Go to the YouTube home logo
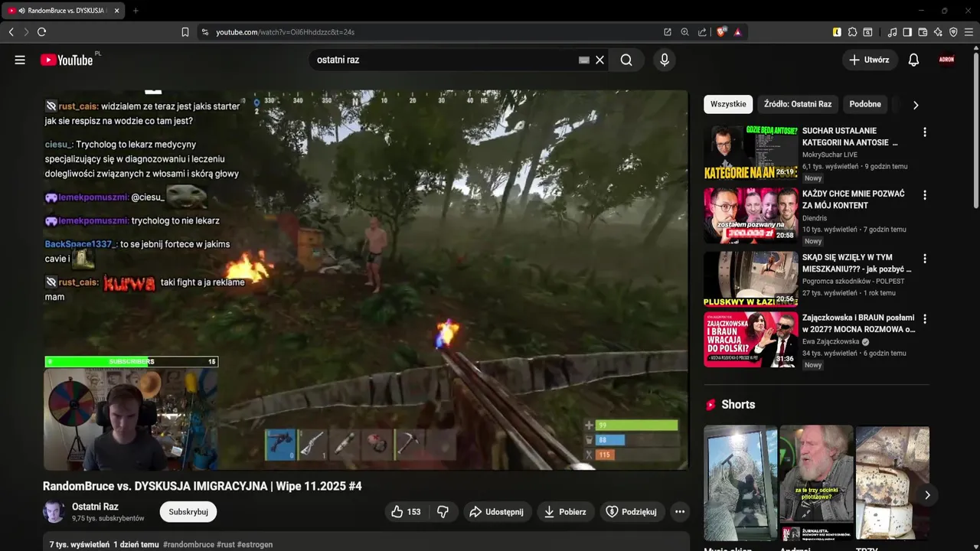Image resolution: width=980 pixels, height=551 pixels. click(67, 60)
